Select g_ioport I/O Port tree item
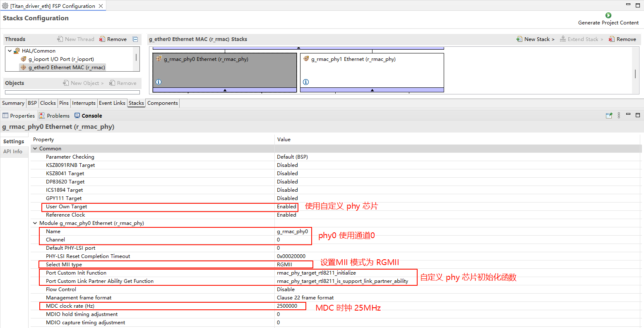Image resolution: width=644 pixels, height=328 pixels. click(61, 59)
